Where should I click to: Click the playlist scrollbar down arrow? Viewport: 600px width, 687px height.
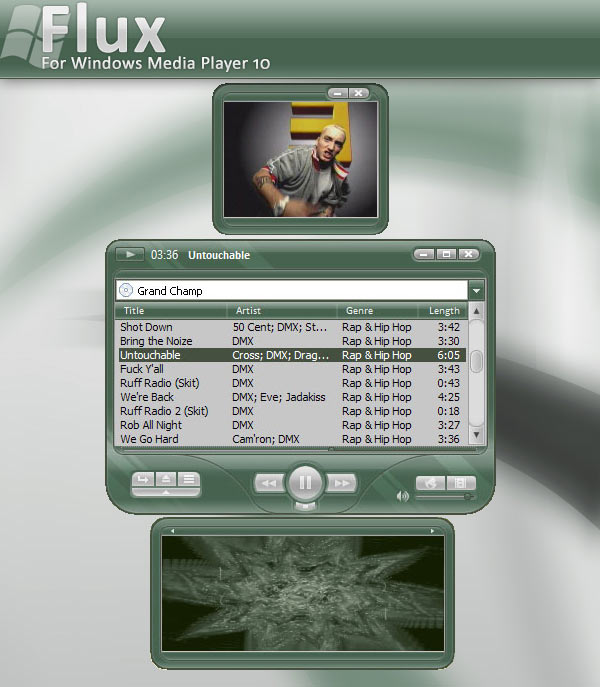click(476, 435)
